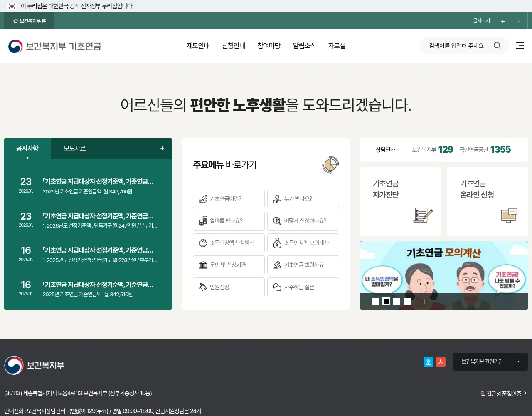Click the blue 한글 viewer icon
The image size is (532, 416).
[x=429, y=362]
